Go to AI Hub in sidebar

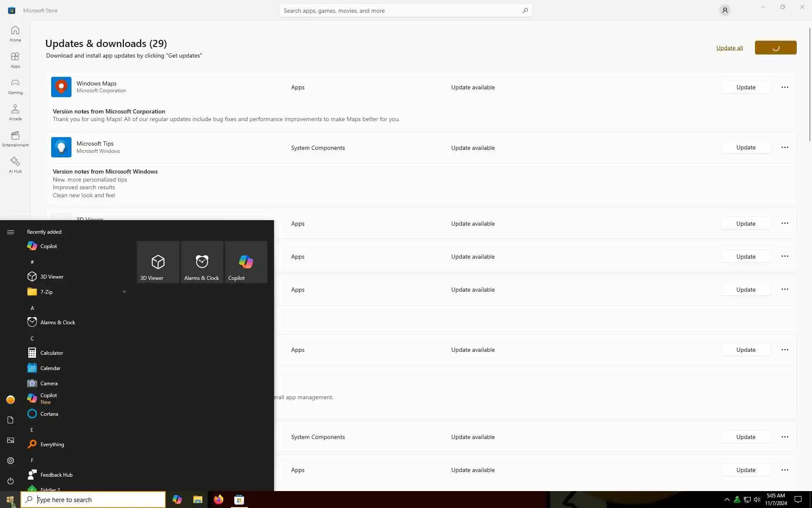pyautogui.click(x=15, y=165)
